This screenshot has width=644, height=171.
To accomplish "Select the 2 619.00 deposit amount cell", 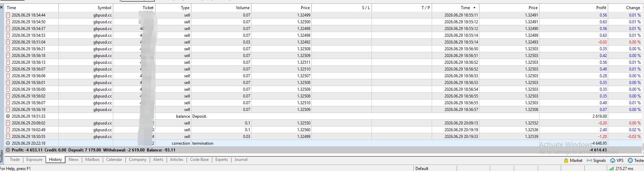I will [600, 116].
